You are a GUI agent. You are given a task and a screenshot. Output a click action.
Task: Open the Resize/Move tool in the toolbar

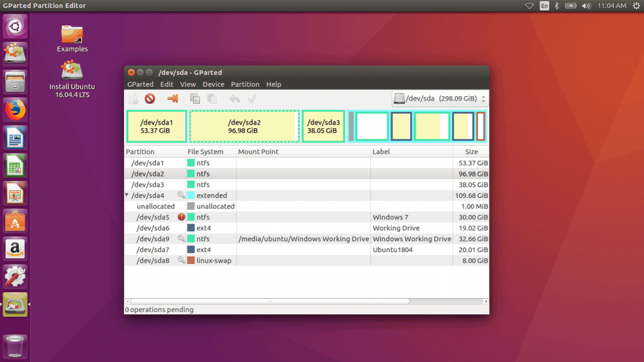[x=171, y=99]
